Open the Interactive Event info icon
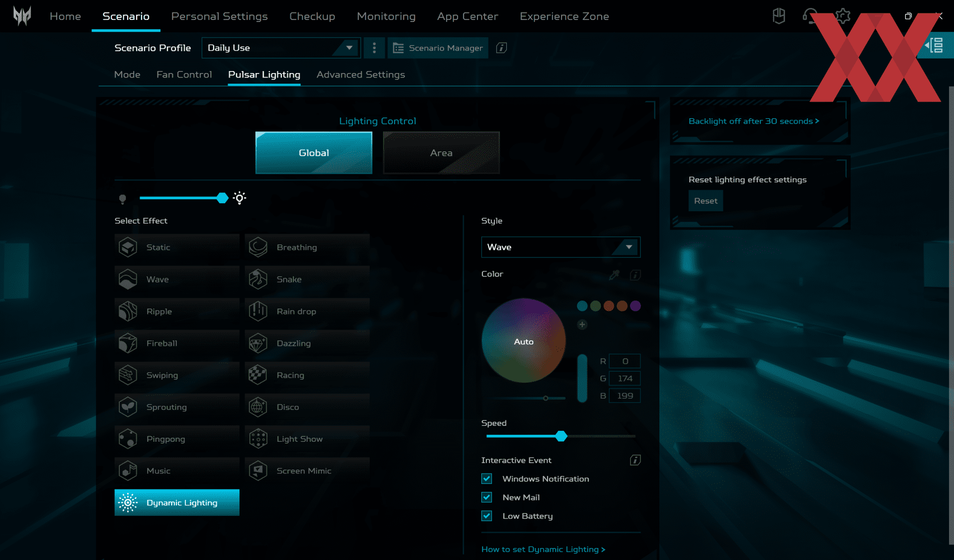 [635, 460]
